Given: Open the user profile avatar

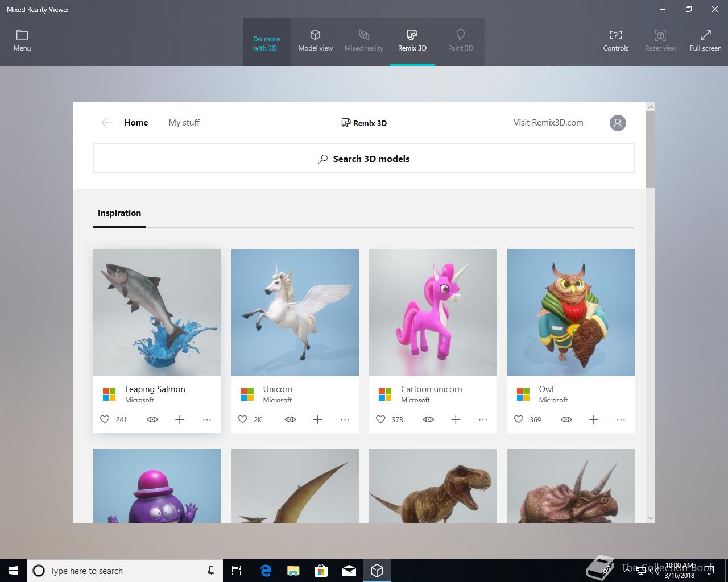Looking at the screenshot, I should click(618, 123).
